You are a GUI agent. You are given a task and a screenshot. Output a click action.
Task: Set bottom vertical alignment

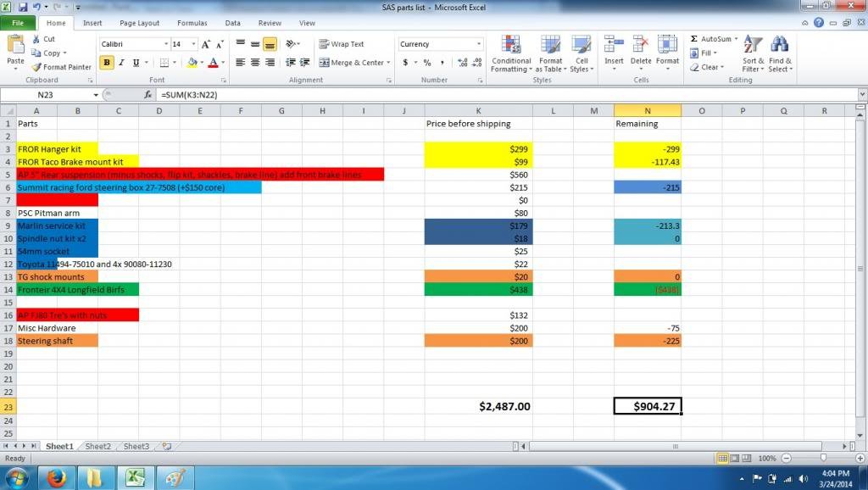[270, 44]
